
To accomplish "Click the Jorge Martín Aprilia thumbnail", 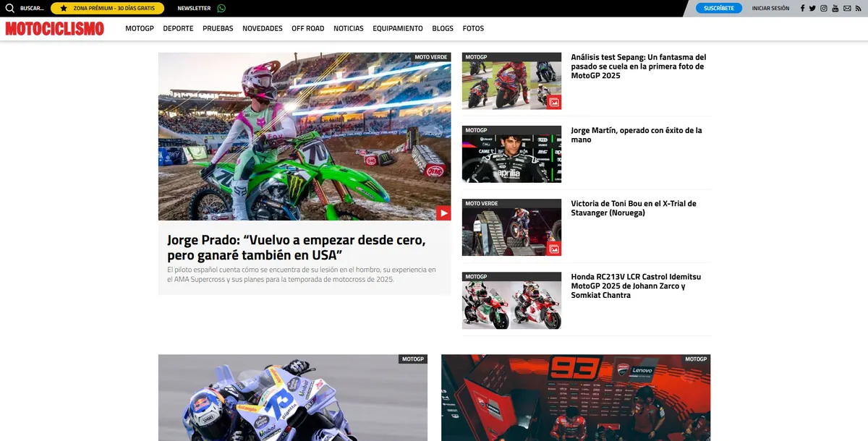I will (x=511, y=154).
